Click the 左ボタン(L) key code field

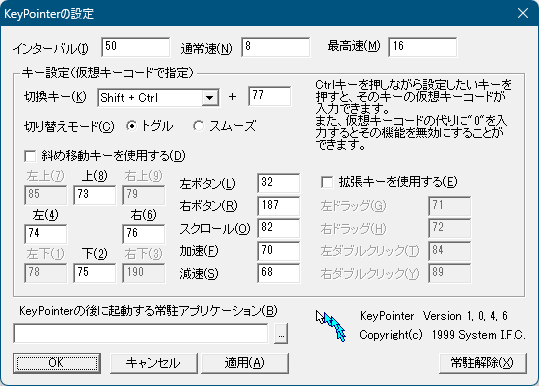pos(278,183)
